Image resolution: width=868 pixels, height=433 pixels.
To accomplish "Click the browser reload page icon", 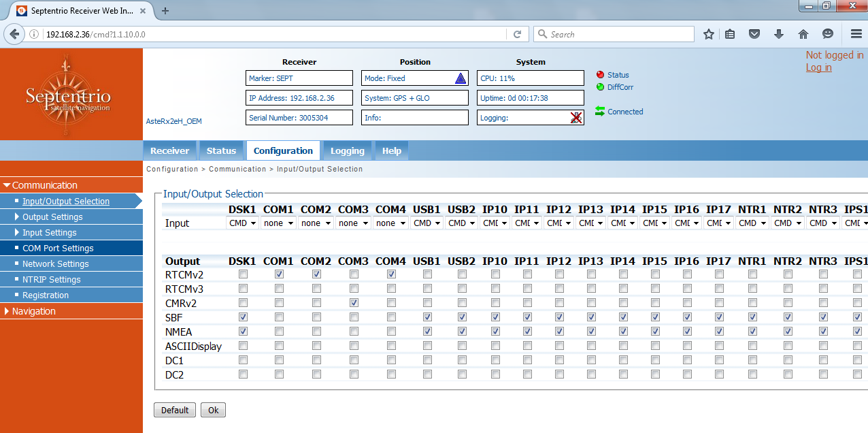I will pyautogui.click(x=518, y=33).
